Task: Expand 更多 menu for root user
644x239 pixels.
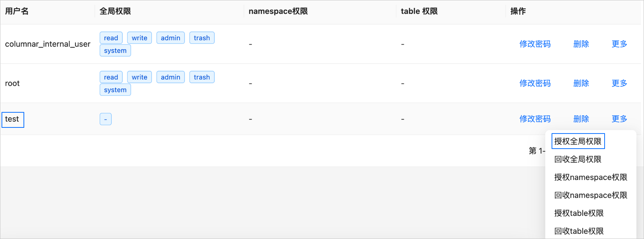Action: pos(619,83)
